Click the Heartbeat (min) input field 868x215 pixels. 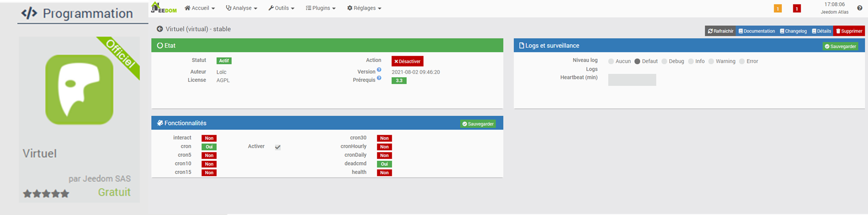click(x=632, y=80)
